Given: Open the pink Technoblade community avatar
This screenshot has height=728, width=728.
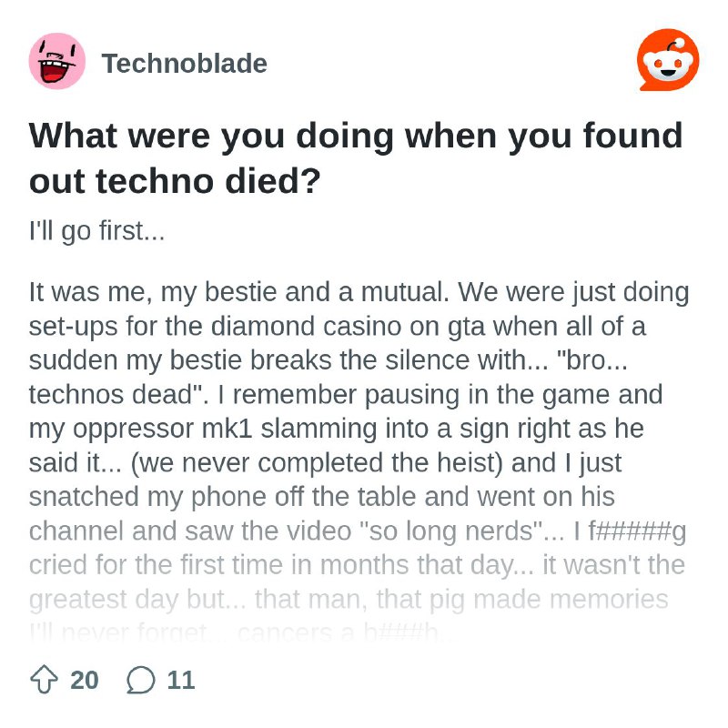Looking at the screenshot, I should point(57,61).
